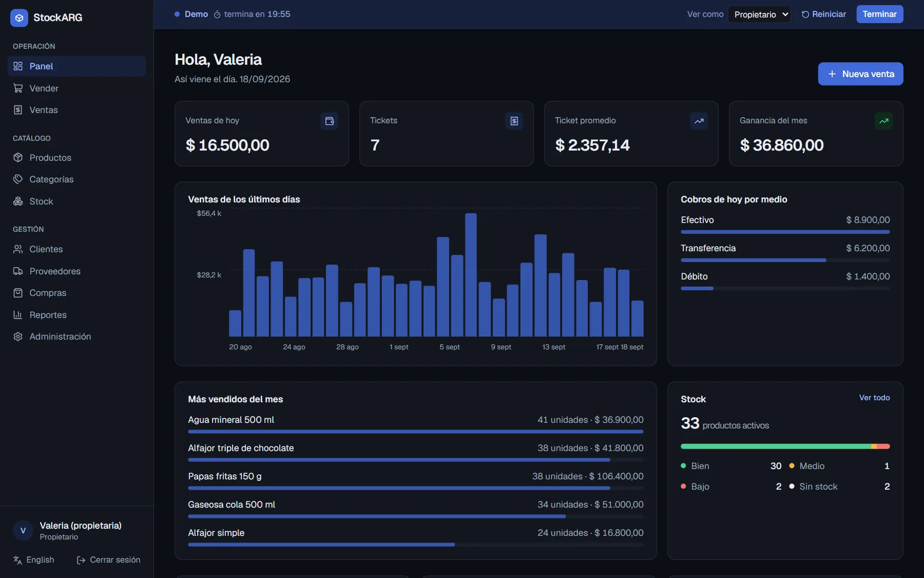Click the Ticket promedio value $ 2.357,14
The width and height of the screenshot is (924, 578).
pyautogui.click(x=592, y=145)
